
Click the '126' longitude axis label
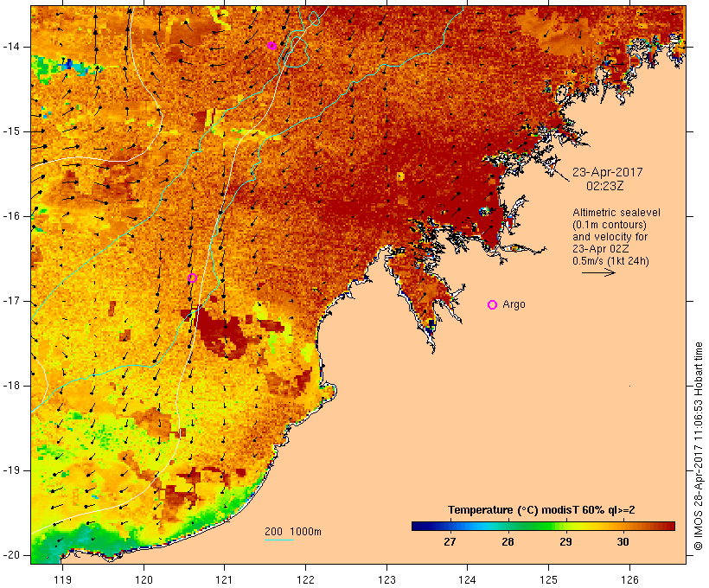click(x=629, y=579)
